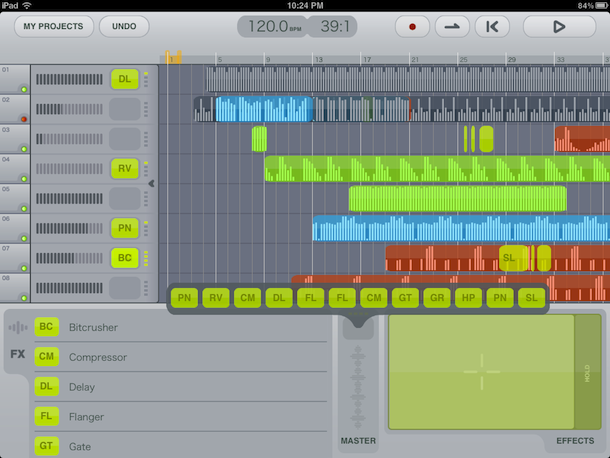Image resolution: width=610 pixels, height=458 pixels.
Task: Open the empty effect slot on track 05
Action: coord(124,199)
